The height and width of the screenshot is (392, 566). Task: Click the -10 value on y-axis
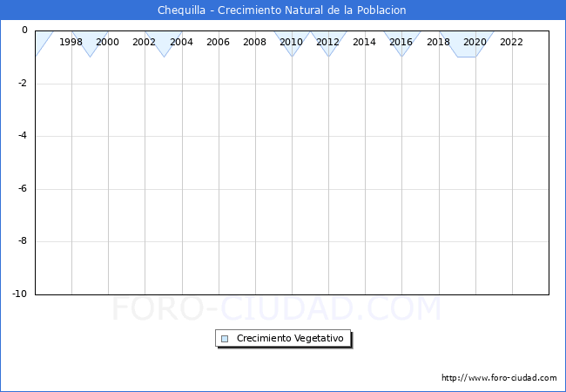pos(20,294)
